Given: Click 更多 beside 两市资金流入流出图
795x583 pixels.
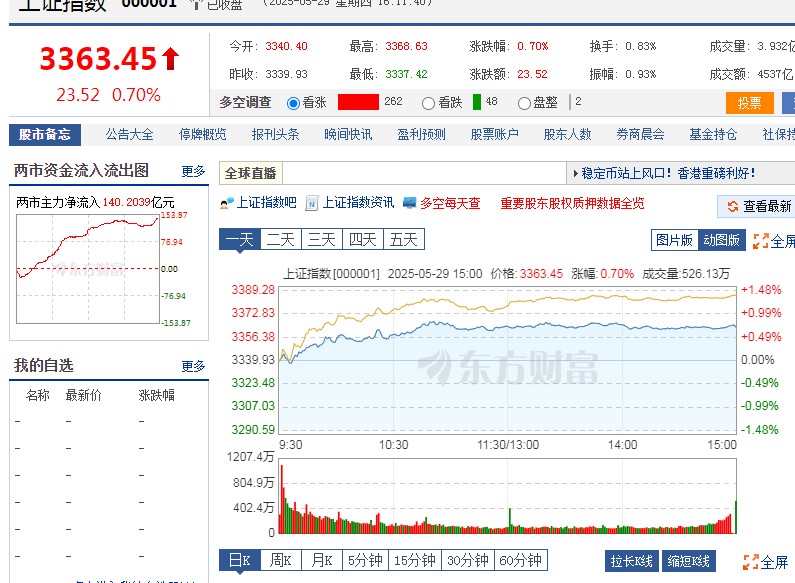Looking at the screenshot, I should 193,171.
